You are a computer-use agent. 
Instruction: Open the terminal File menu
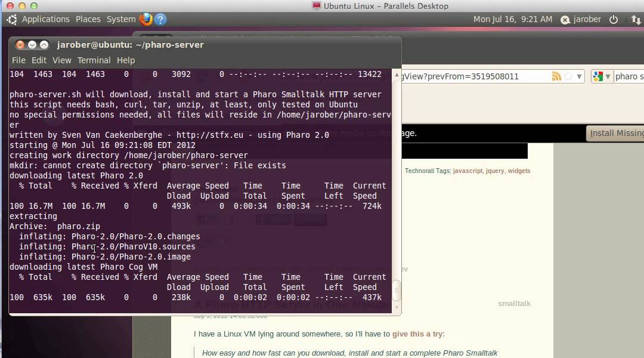pyautogui.click(x=18, y=60)
